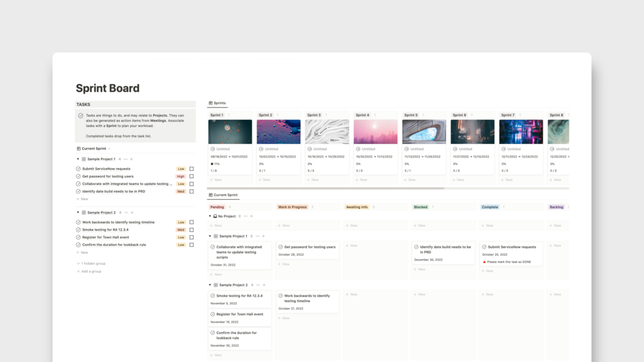644x362 pixels.
Task: Collapse Sample Project 1 group in task list
Action: point(78,159)
